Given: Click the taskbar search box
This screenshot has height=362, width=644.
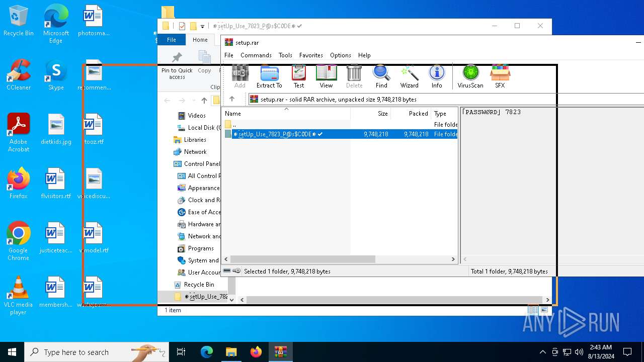Looking at the screenshot, I should pos(97,352).
